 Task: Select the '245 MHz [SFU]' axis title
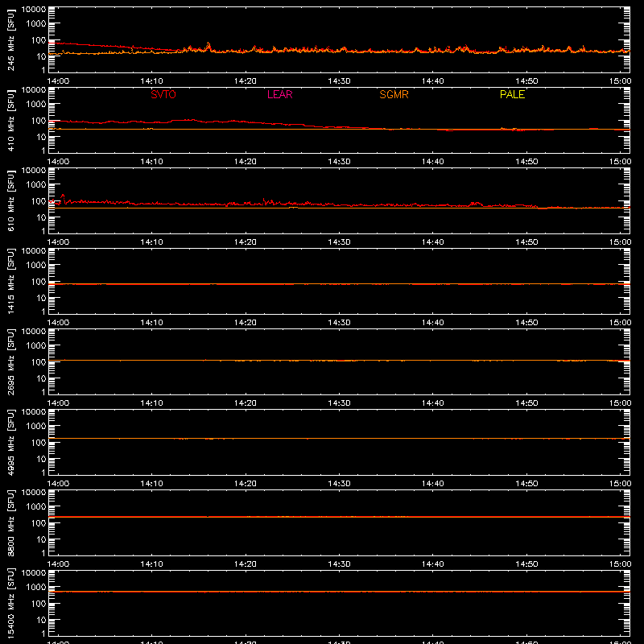(10, 39)
